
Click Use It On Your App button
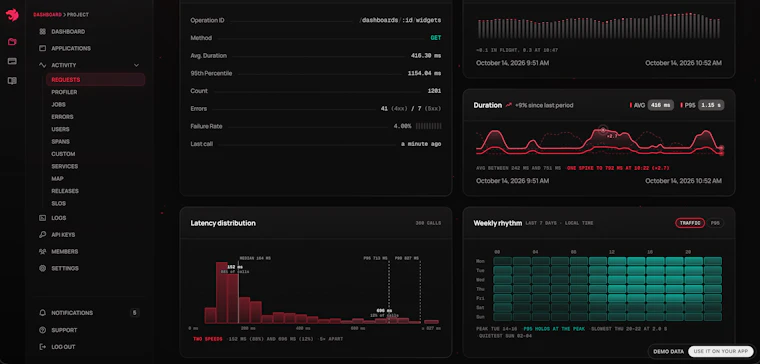pos(721,351)
